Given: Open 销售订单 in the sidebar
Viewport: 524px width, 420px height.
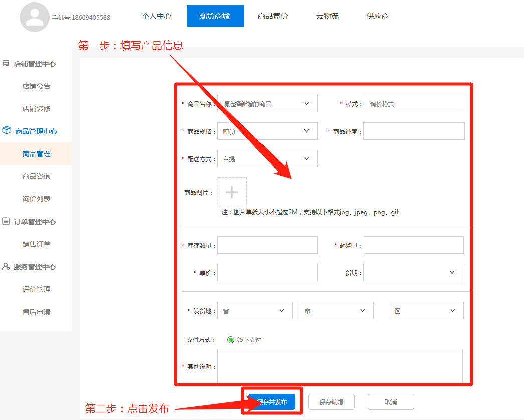Looking at the screenshot, I should [x=36, y=244].
